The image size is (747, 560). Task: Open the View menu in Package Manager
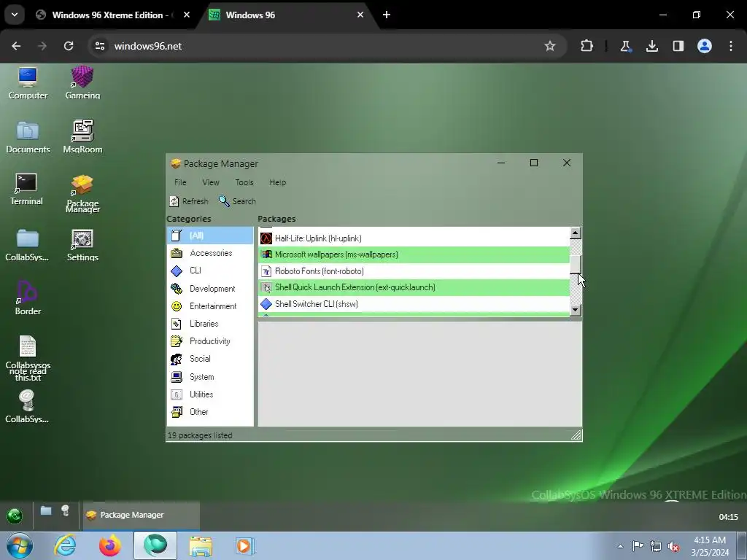[211, 182]
